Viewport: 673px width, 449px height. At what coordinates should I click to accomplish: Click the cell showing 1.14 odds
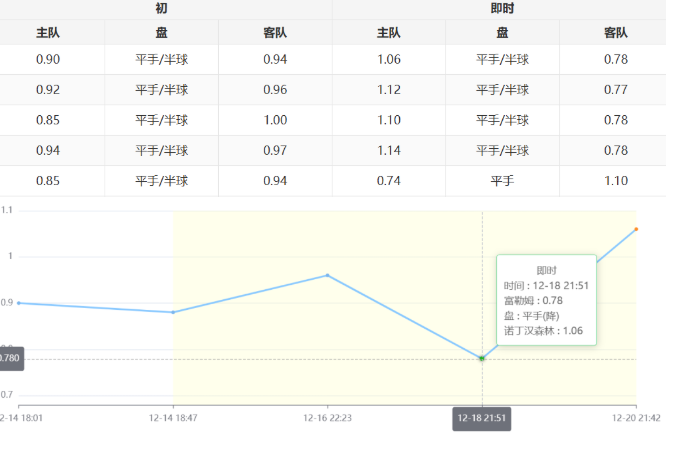(x=389, y=151)
